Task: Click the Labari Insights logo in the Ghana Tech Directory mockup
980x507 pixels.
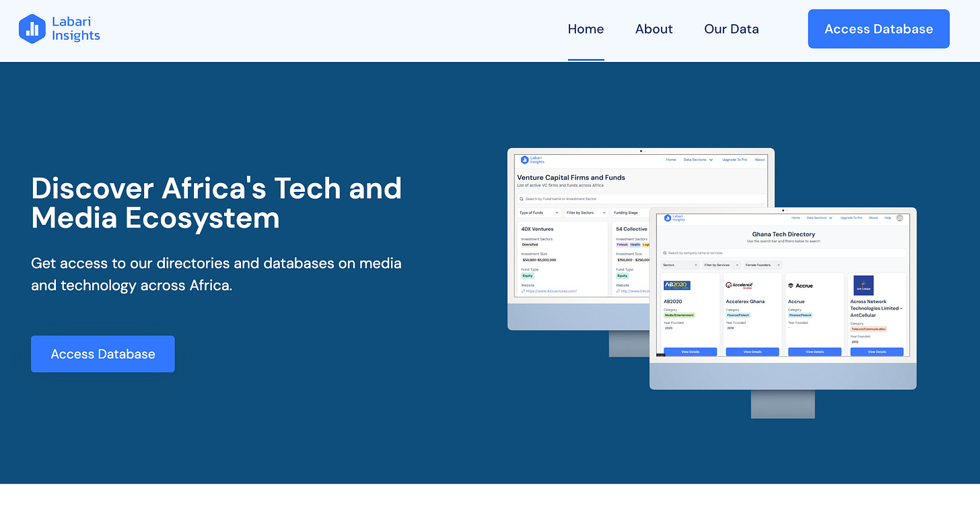Action: [x=674, y=218]
